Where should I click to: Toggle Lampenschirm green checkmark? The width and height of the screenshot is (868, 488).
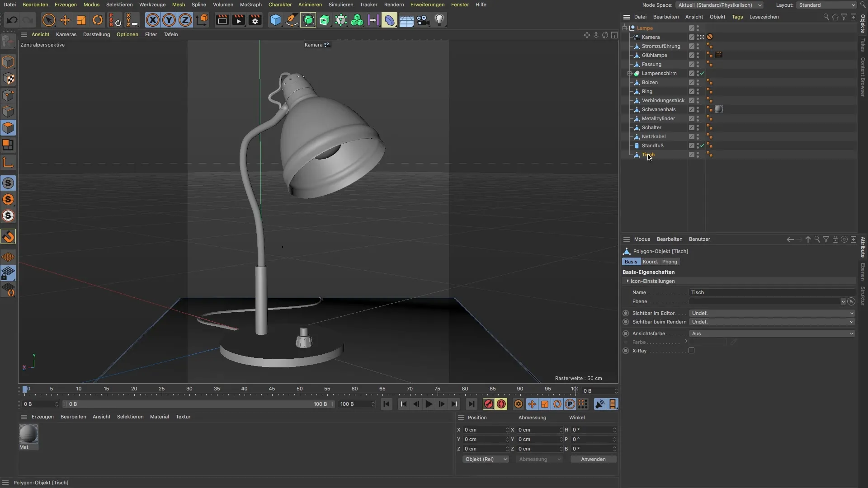pos(702,73)
